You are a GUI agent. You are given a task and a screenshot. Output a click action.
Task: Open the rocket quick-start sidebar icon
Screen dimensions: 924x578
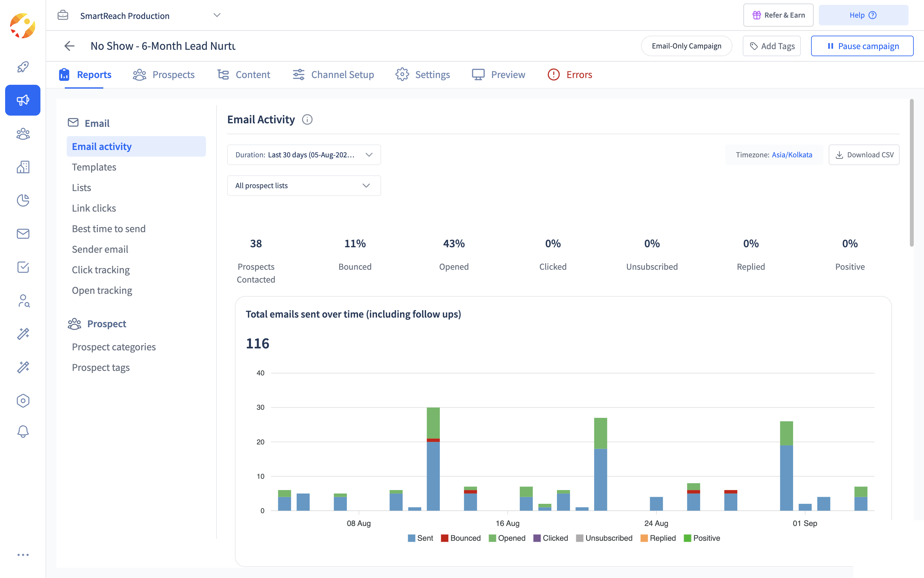(23, 67)
